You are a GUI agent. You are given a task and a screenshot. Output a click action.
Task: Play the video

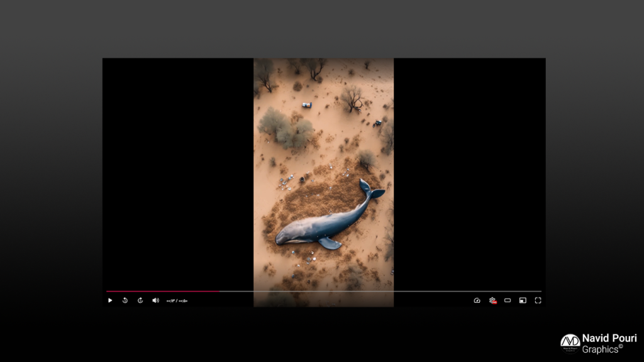click(110, 300)
